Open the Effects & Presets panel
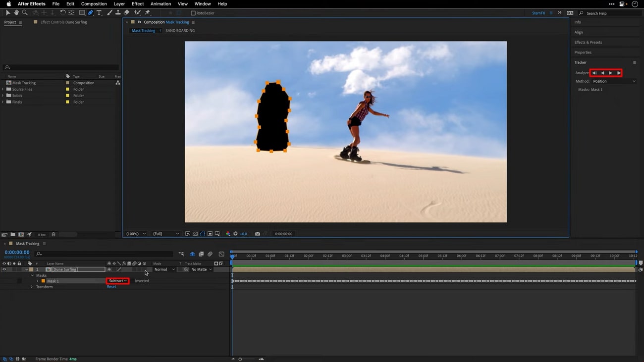 click(x=588, y=42)
